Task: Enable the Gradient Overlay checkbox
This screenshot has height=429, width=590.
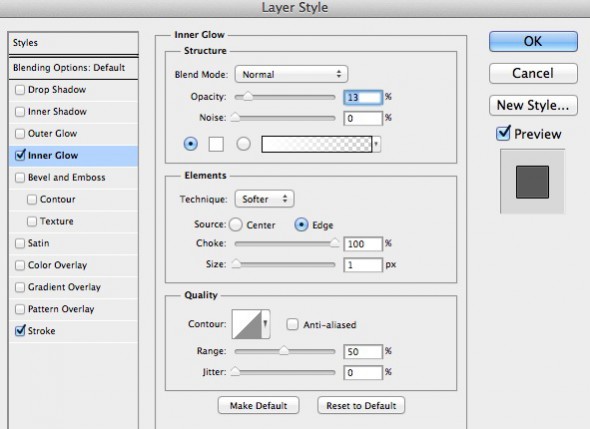Action: pyautogui.click(x=20, y=287)
